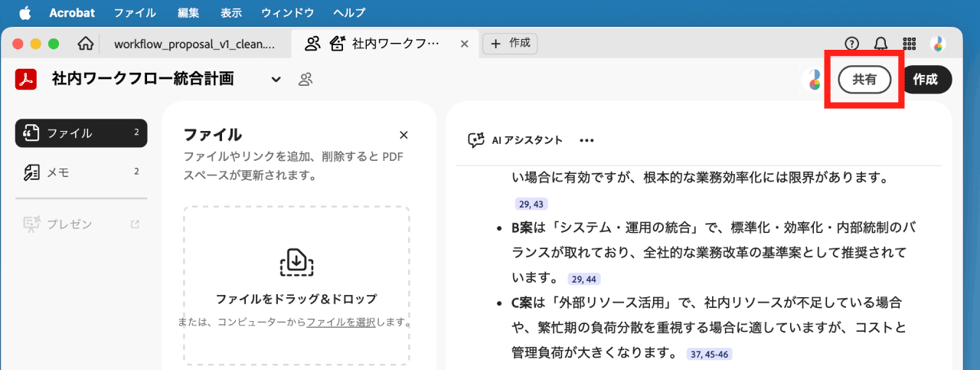Click the collaborators icon beside title
This screenshot has width=980, height=370.
(x=305, y=79)
